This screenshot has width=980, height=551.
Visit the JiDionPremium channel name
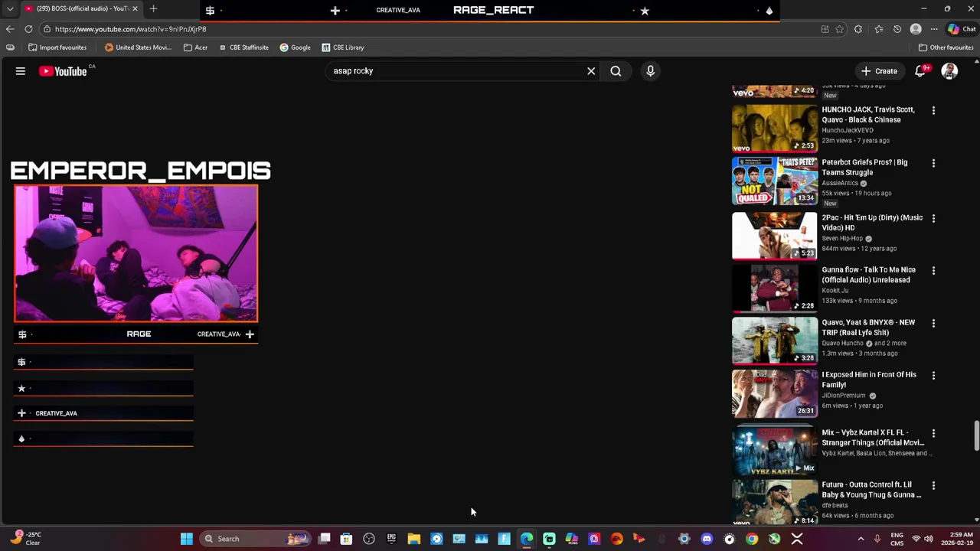[x=844, y=396]
